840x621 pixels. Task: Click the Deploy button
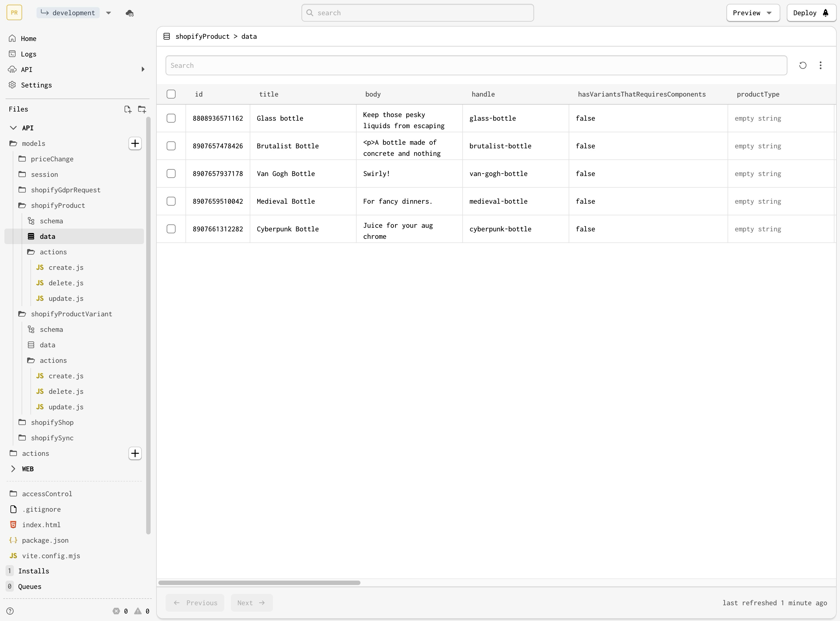click(x=811, y=13)
